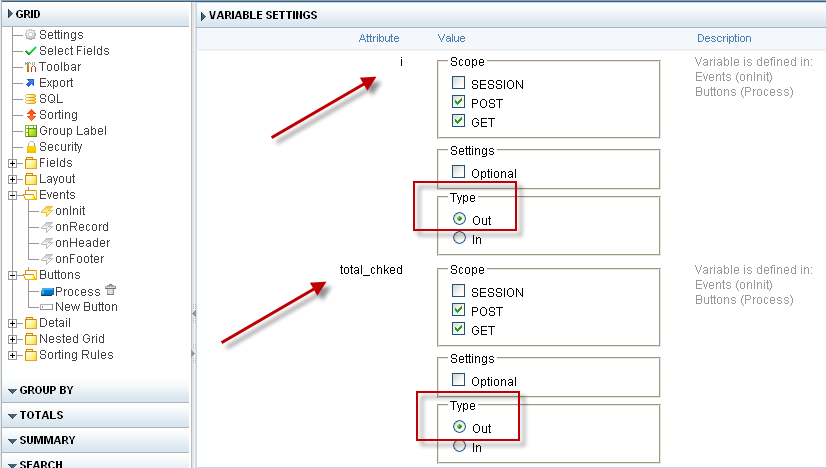The image size is (826, 468).
Task: Select the SQL database icon
Action: [30, 99]
